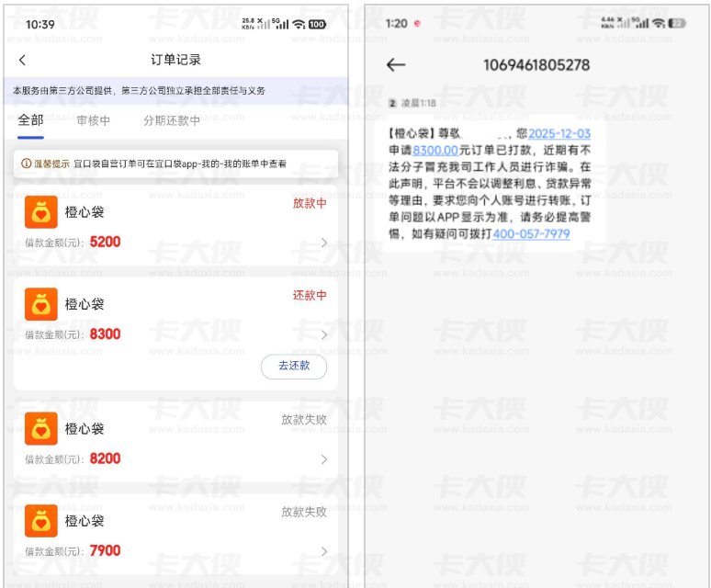Tap loan amount 5200

pyautogui.click(x=106, y=243)
